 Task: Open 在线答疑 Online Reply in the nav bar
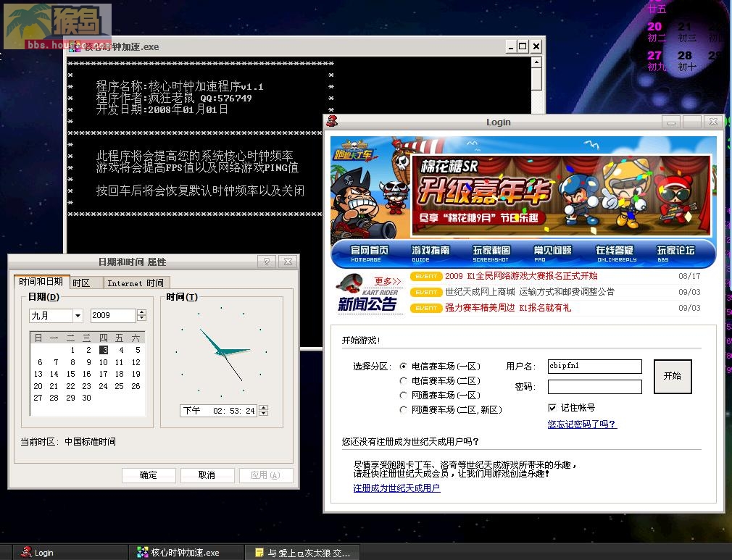[x=615, y=254]
